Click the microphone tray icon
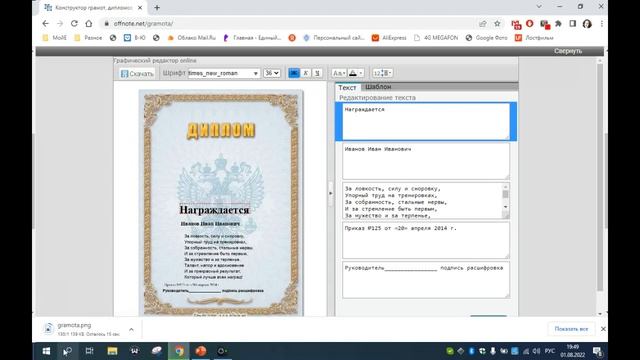The height and width of the screenshot is (360, 640). click(x=493, y=351)
